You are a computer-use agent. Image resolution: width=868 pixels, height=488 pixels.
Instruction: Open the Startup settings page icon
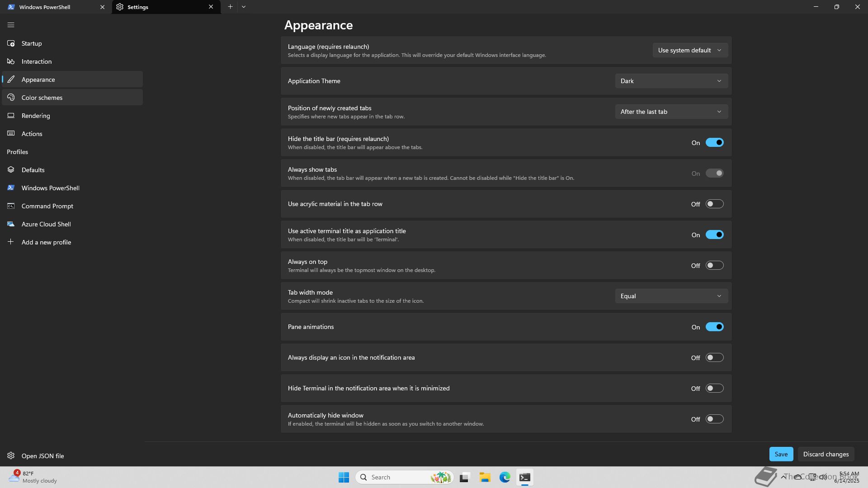click(x=11, y=43)
